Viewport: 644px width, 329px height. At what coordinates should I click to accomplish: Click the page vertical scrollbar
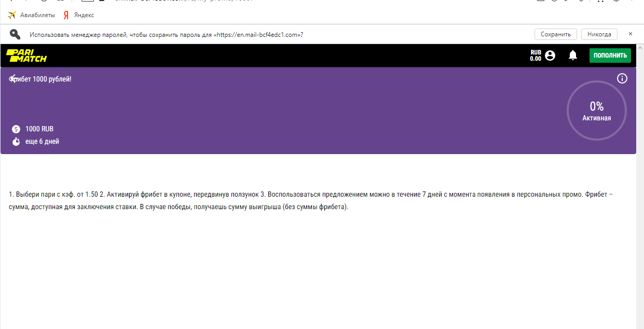coord(640,187)
